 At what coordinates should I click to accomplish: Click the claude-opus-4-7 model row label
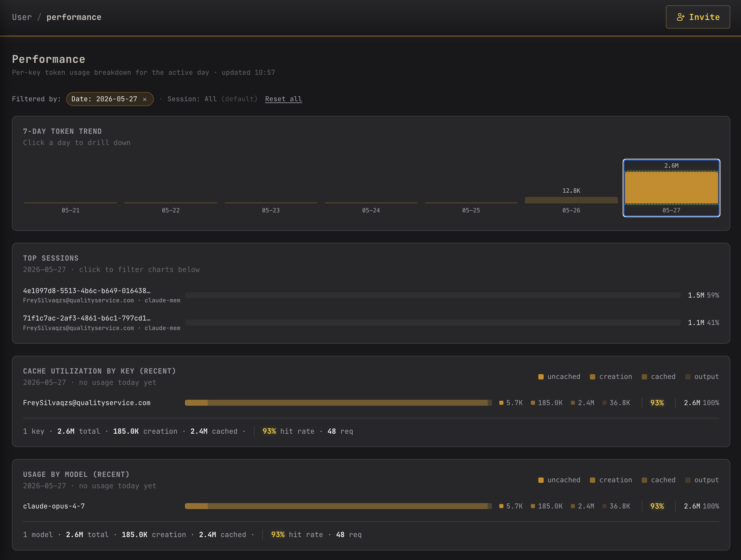point(54,506)
